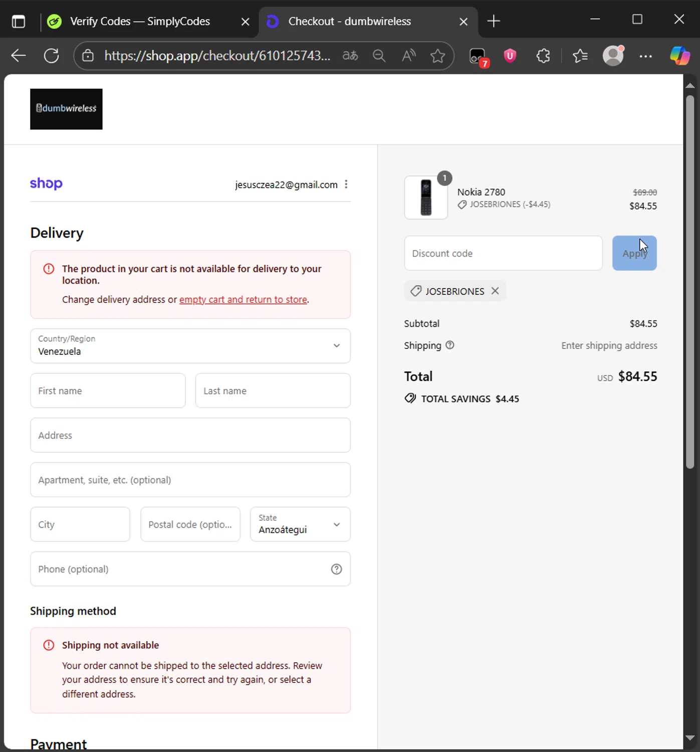Focus the City field

[80, 524]
